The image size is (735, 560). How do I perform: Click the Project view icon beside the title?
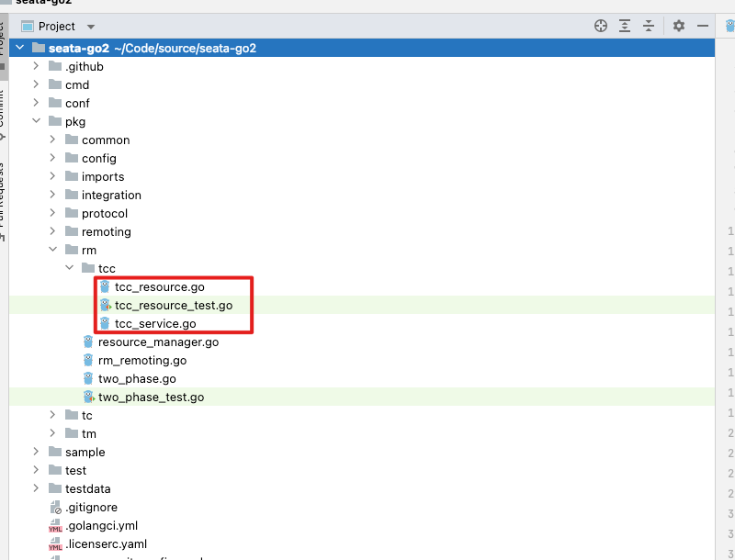[x=28, y=27]
